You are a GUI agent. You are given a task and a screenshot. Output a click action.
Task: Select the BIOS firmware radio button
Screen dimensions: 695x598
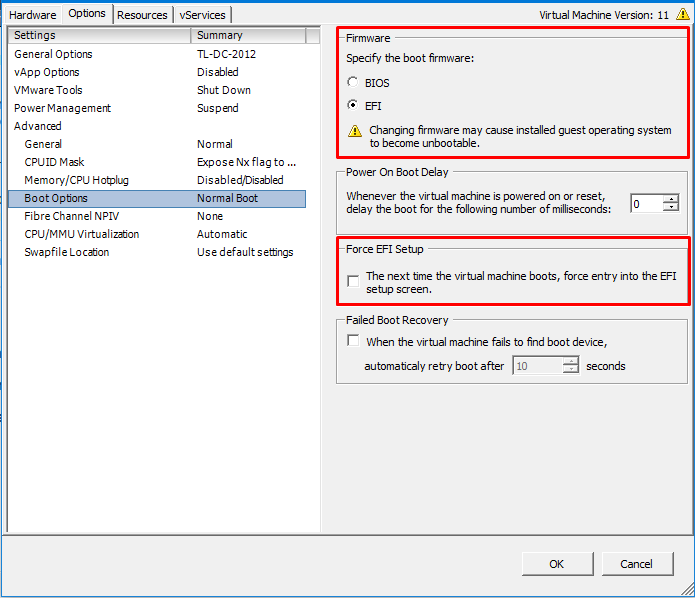click(x=352, y=82)
